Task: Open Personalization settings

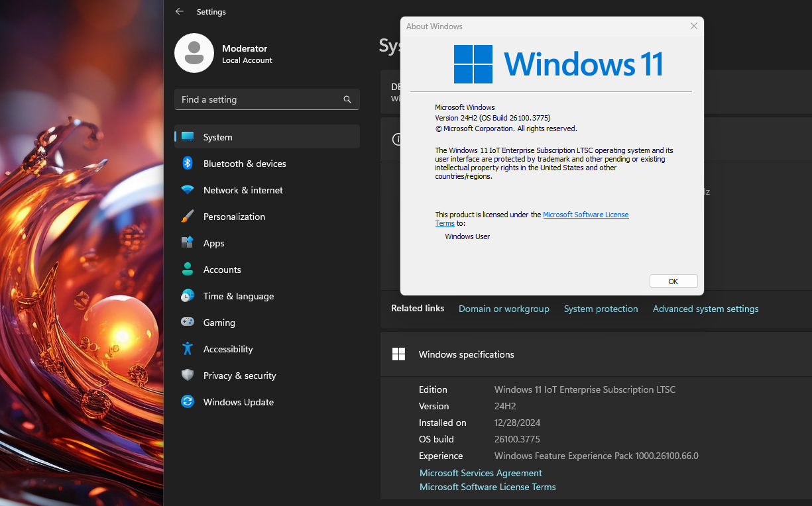Action: click(267, 217)
